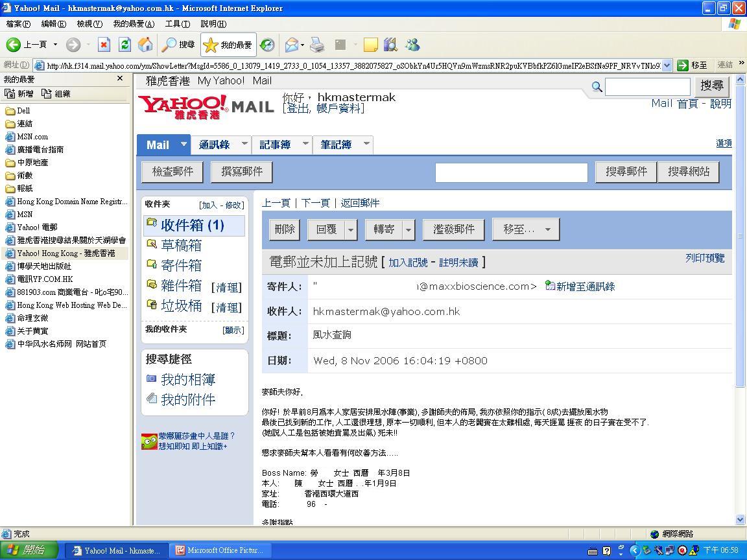Image resolution: width=747 pixels, height=560 pixels.
Task: Click the mail search text field
Action: [511, 173]
